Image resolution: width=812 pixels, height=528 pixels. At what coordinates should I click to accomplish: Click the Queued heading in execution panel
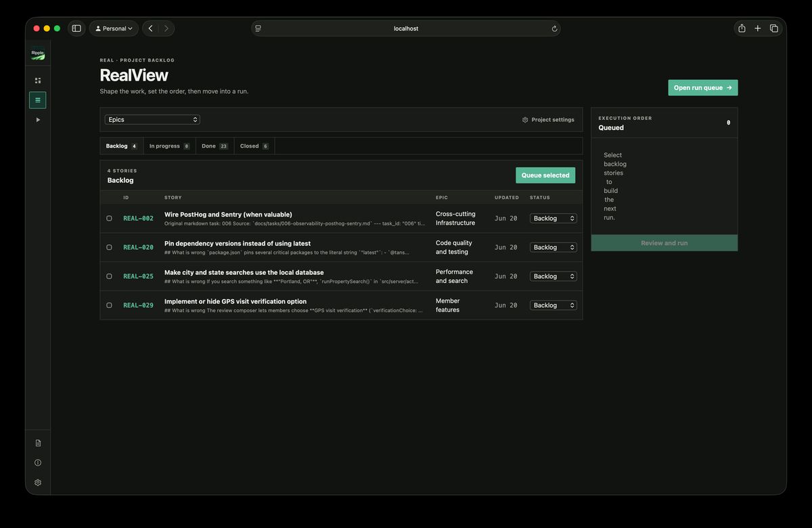click(611, 128)
